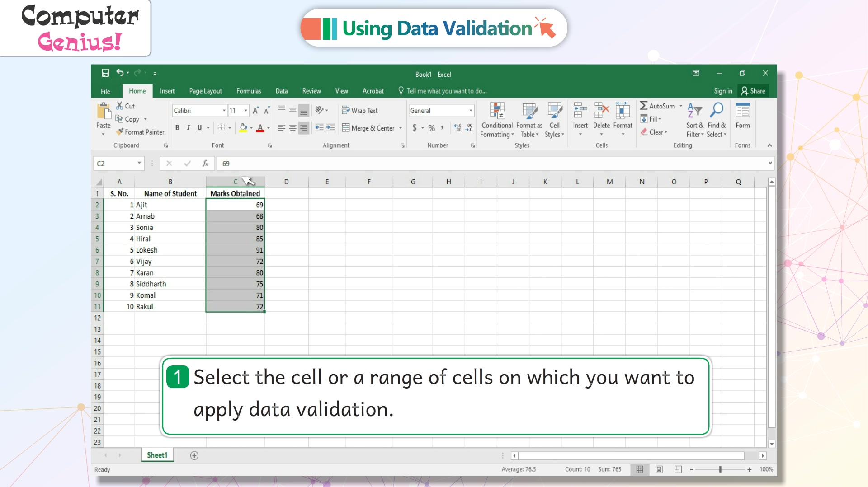Apply Accounting Number Format dollar icon
868x487 pixels.
(415, 128)
